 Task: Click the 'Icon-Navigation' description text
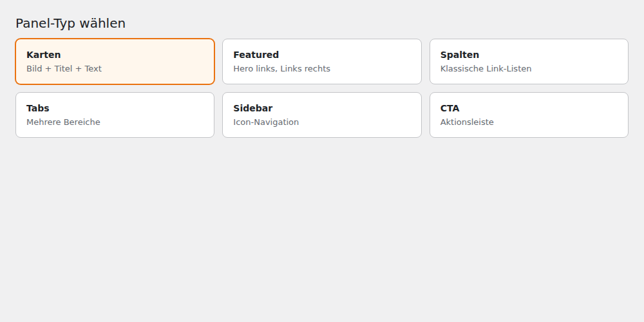(x=266, y=122)
